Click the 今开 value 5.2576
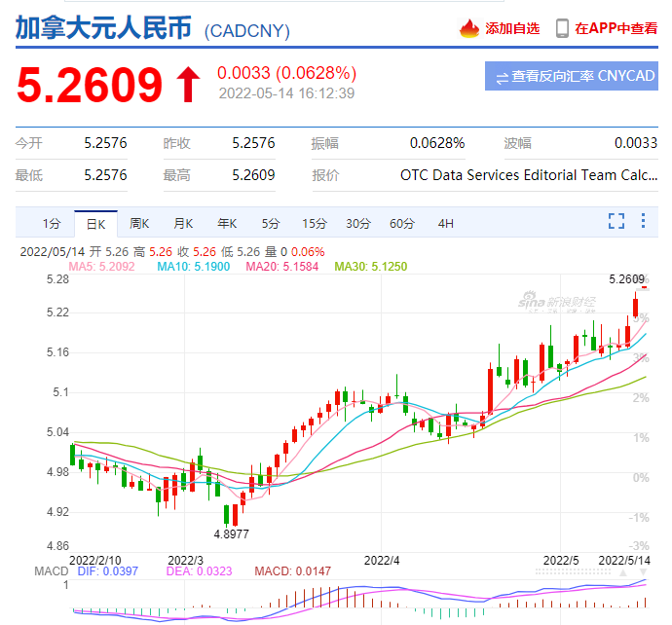This screenshot has width=672, height=625. pyautogui.click(x=105, y=143)
